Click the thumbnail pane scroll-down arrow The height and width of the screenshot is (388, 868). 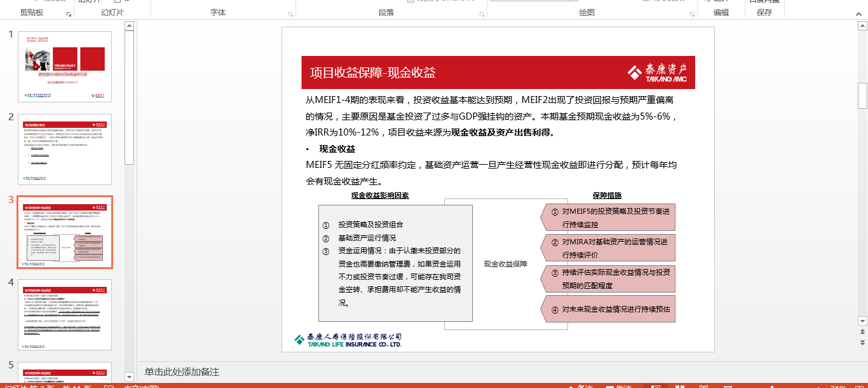tap(130, 377)
